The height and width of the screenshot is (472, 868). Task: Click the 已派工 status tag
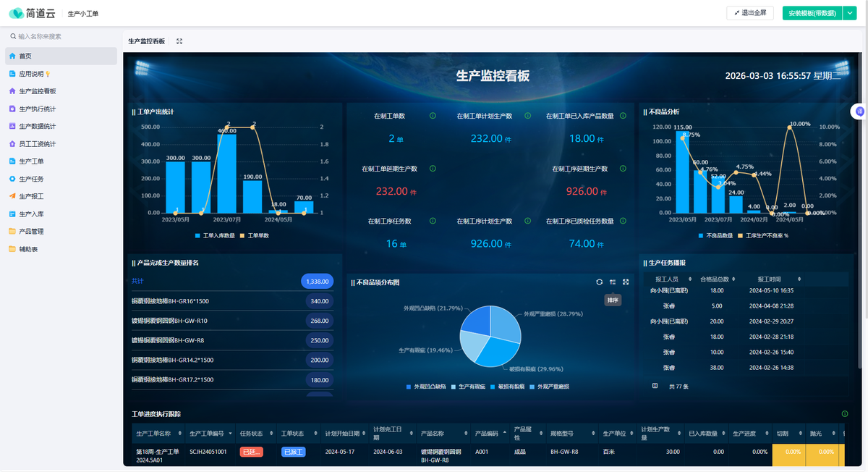[293, 452]
